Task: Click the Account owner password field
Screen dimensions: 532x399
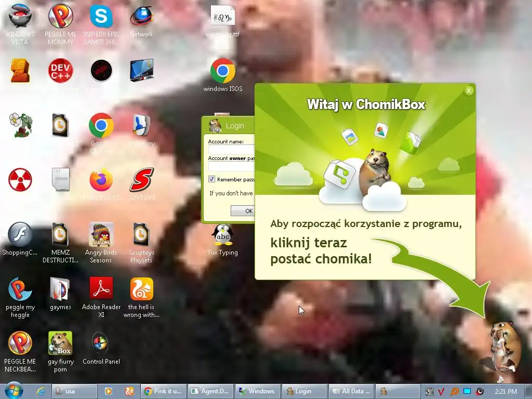Action: (x=231, y=166)
